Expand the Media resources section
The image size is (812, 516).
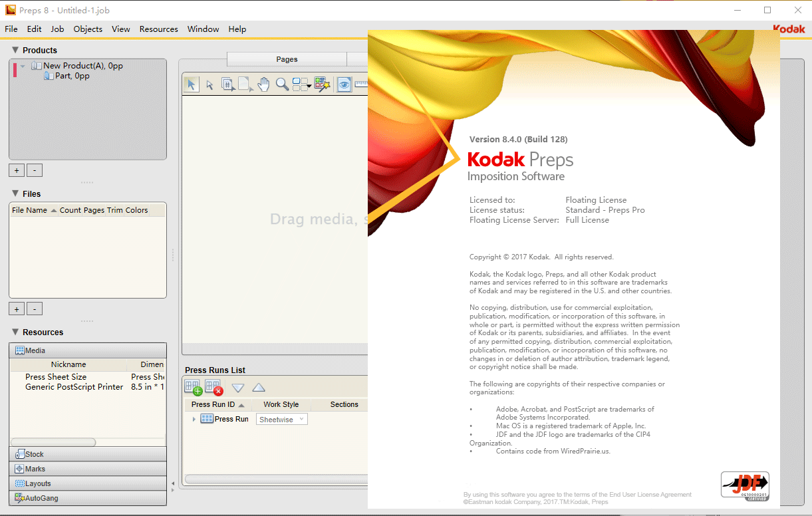point(88,350)
